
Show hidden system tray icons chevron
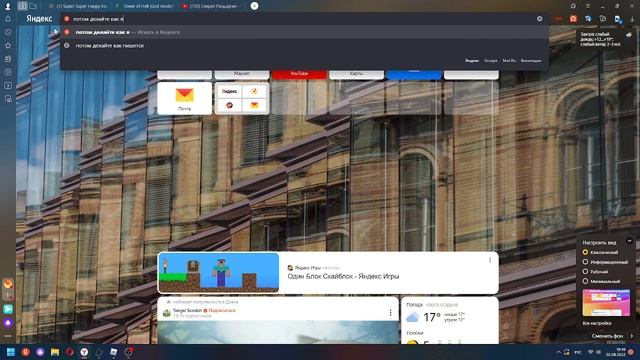click(x=558, y=352)
